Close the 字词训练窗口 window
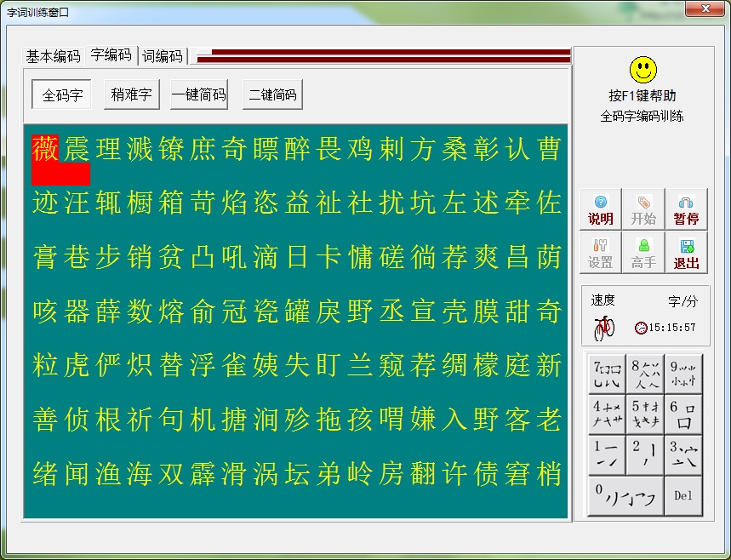This screenshot has width=731, height=560. 705,9
